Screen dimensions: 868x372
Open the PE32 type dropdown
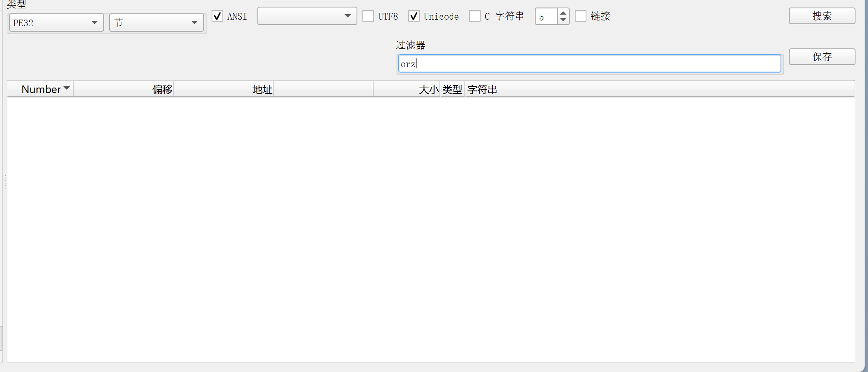point(56,23)
